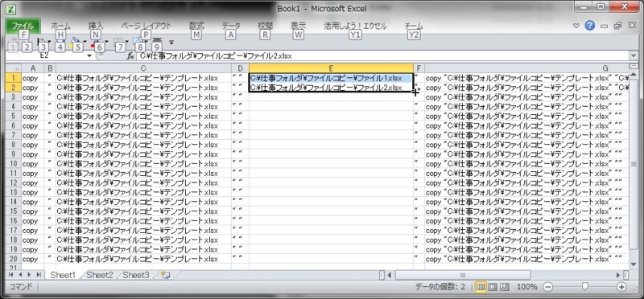Open the ホーム ribbon tab
The height and width of the screenshot is (299, 644).
pos(60,26)
